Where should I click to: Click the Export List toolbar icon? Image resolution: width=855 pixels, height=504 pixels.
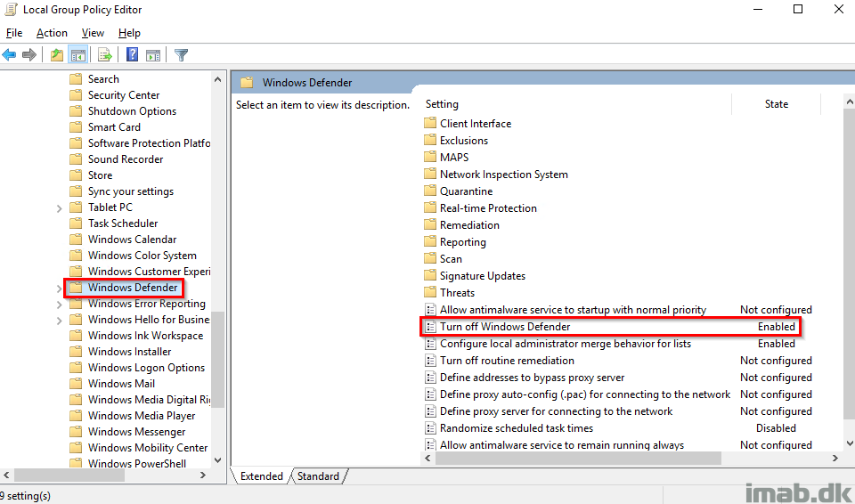pyautogui.click(x=105, y=54)
